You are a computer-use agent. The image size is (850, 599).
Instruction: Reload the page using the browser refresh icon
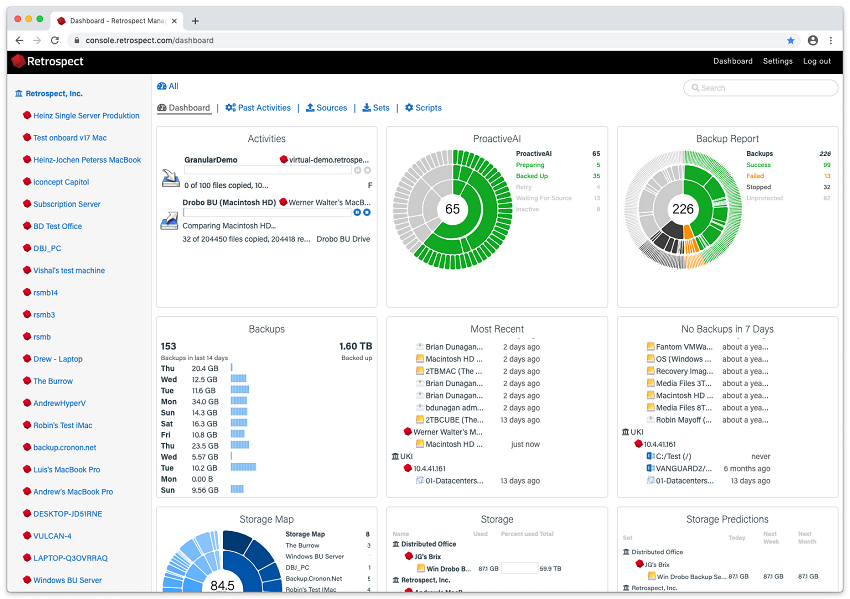click(55, 40)
